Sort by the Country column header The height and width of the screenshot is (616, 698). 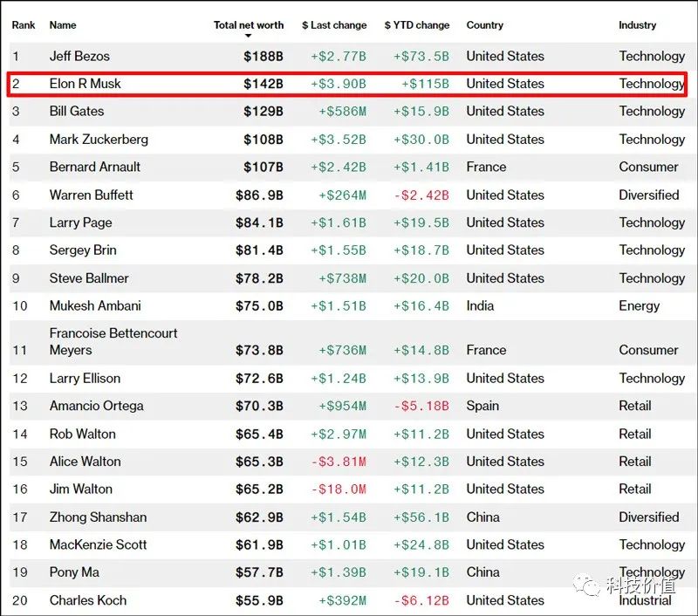click(485, 25)
